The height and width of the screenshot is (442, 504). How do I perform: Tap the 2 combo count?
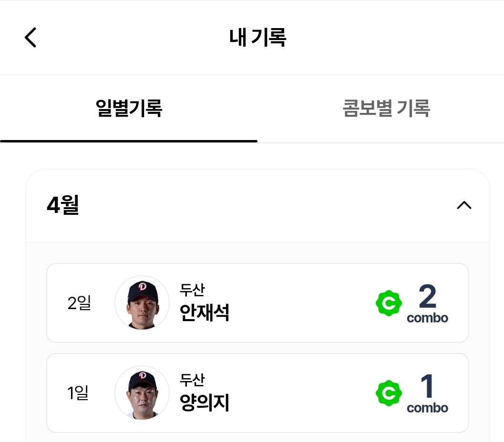[x=427, y=296]
